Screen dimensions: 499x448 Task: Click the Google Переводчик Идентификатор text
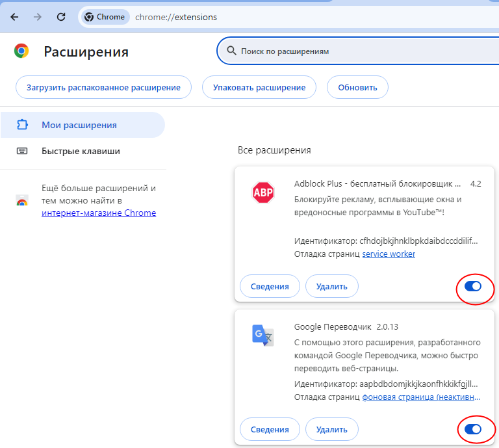click(386, 384)
